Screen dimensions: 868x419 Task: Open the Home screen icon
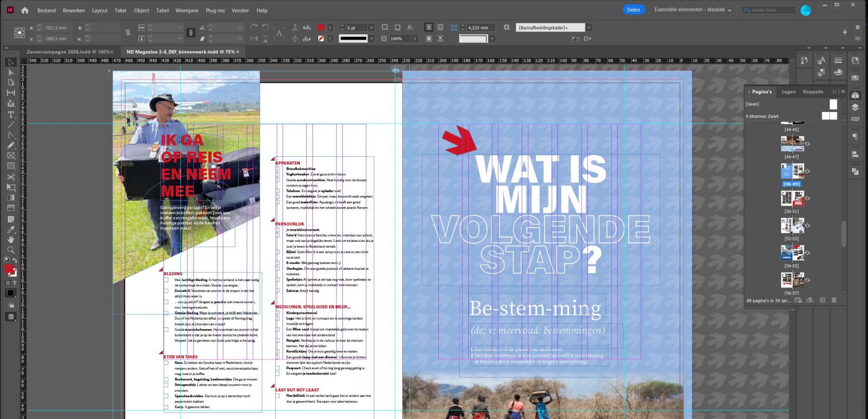click(25, 10)
